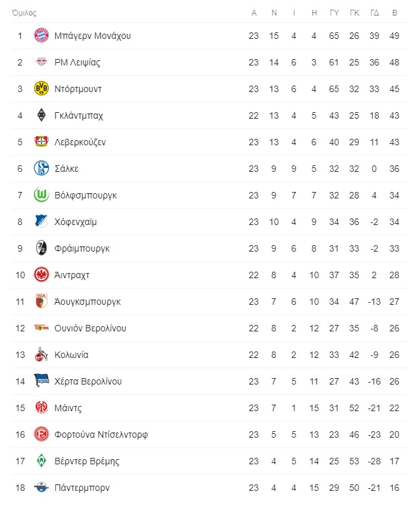Open the Πάντερμπορν team entry

[82, 488]
